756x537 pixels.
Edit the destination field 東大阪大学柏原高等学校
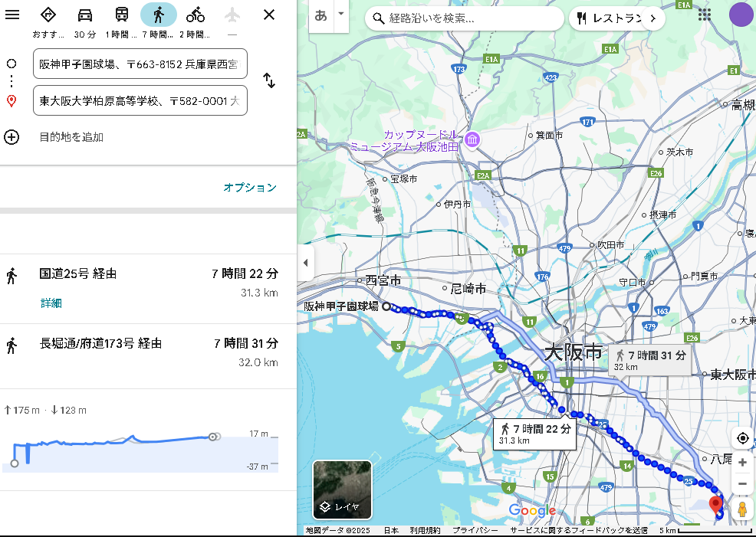(x=140, y=100)
